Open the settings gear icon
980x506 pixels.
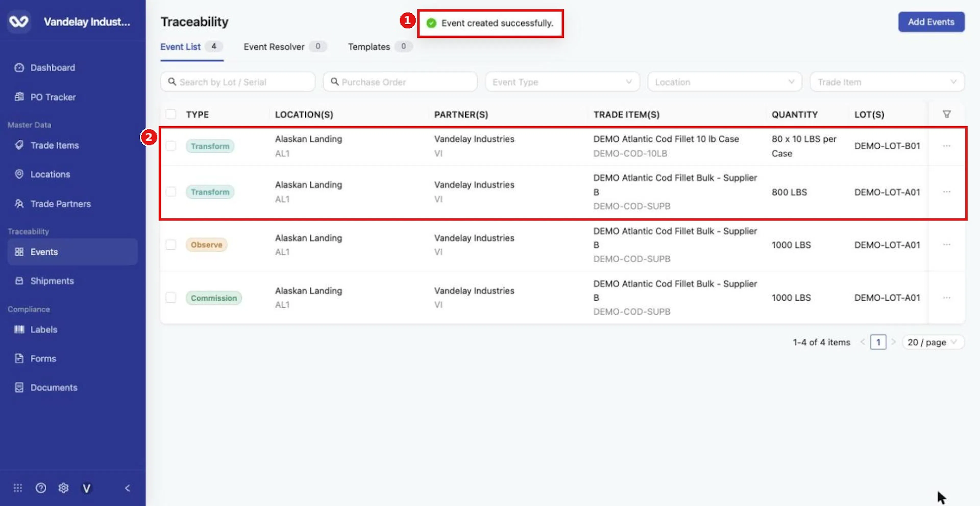pyautogui.click(x=64, y=488)
